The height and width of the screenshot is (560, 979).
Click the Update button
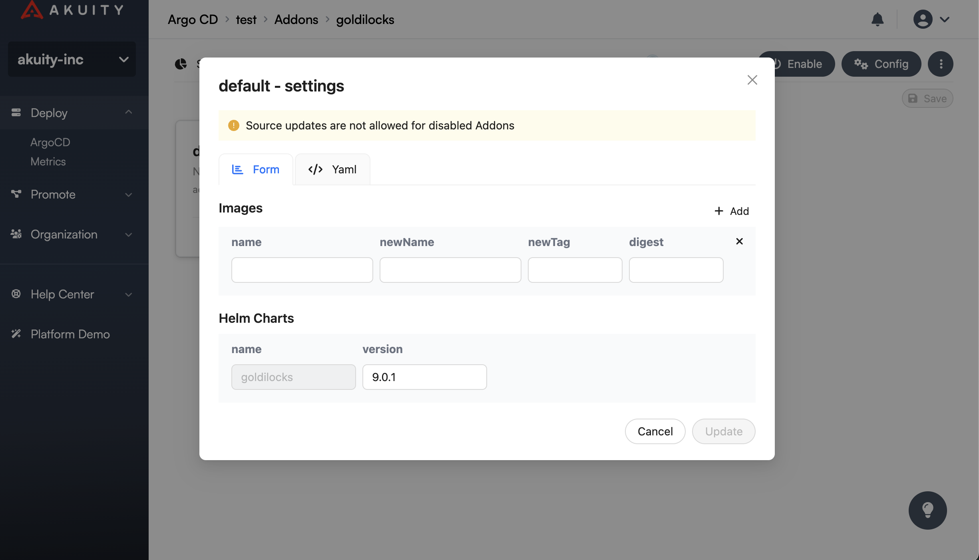724,431
